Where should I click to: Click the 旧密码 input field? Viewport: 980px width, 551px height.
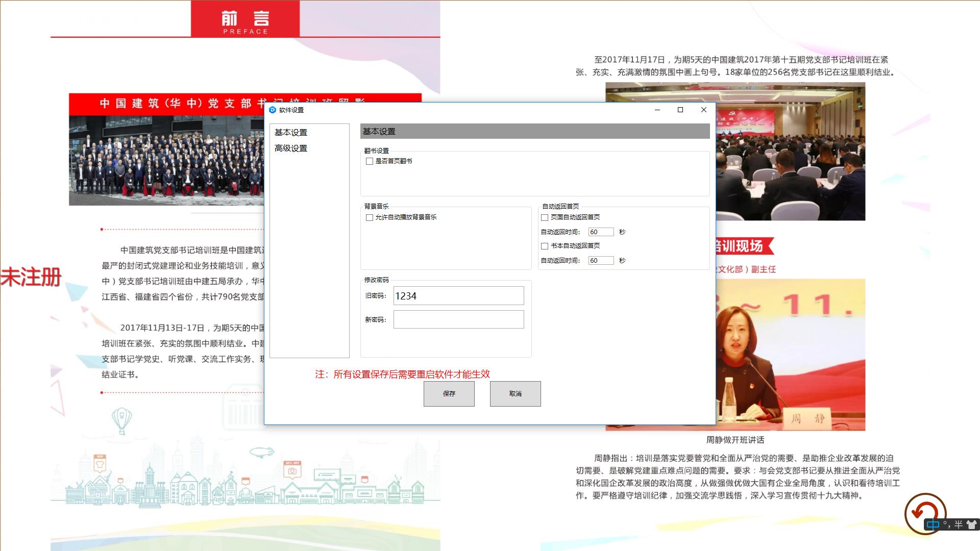459,296
